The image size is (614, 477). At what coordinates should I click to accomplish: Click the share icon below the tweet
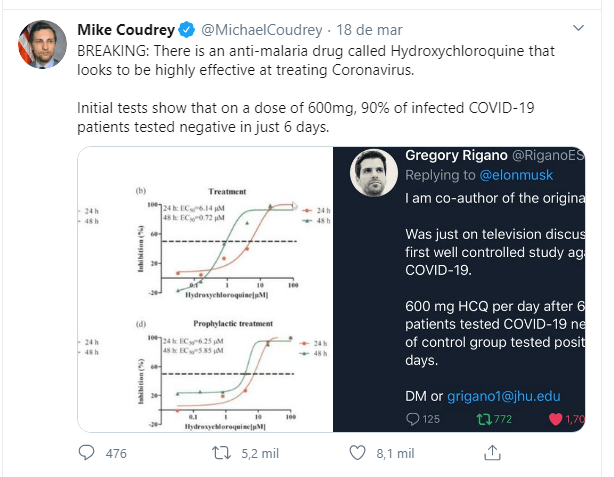(x=493, y=453)
